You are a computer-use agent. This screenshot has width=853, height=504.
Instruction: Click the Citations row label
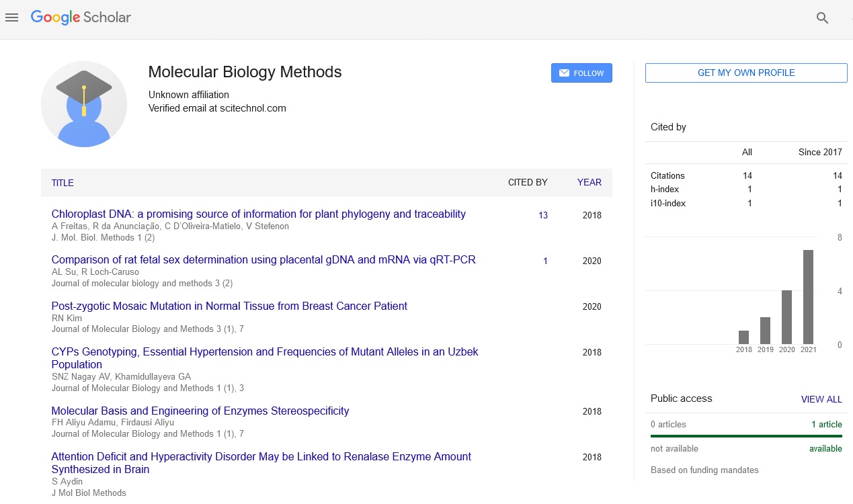667,175
